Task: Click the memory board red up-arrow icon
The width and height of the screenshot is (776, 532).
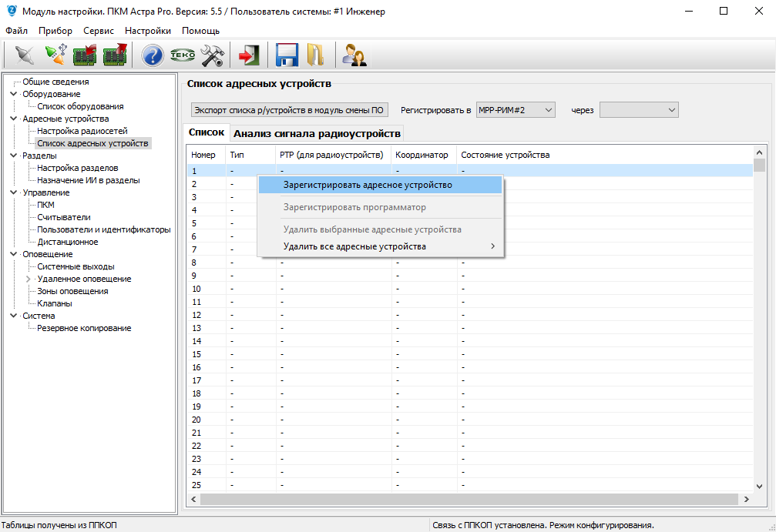Action: (115, 55)
